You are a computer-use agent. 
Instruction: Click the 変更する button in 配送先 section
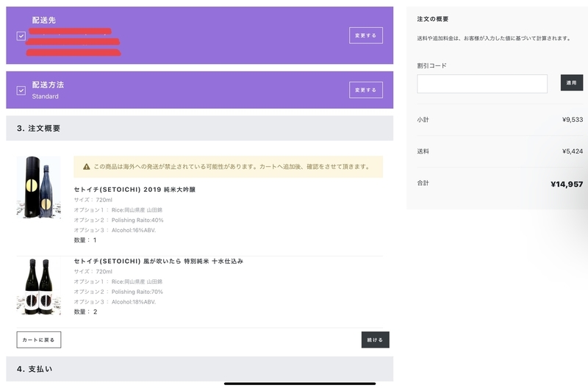(x=365, y=35)
